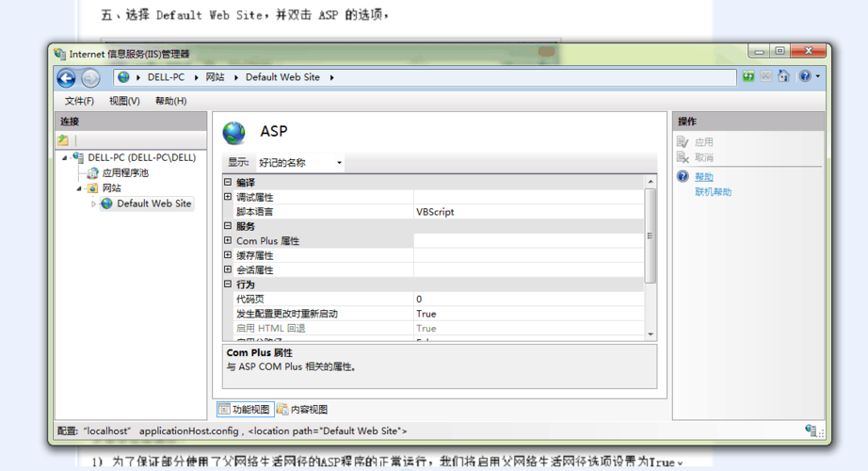
Task: Click the 帮助 link in Actions pane
Action: tap(704, 177)
